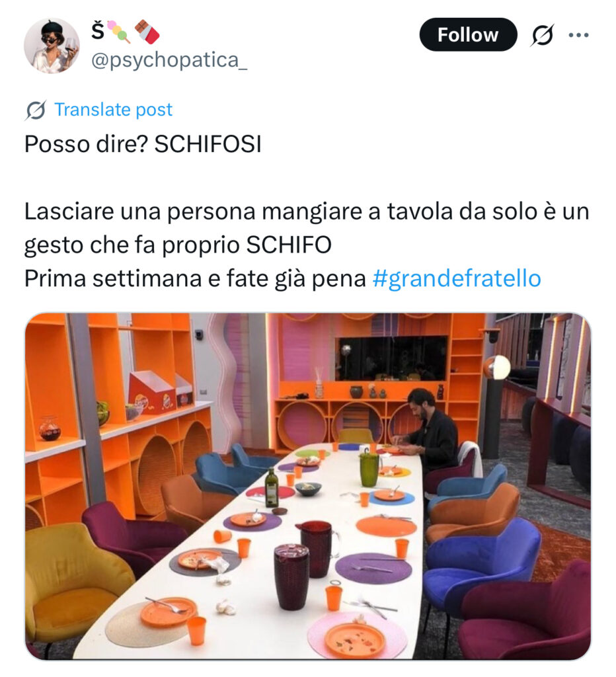Open the profile avatar of psychopatica_

point(52,46)
